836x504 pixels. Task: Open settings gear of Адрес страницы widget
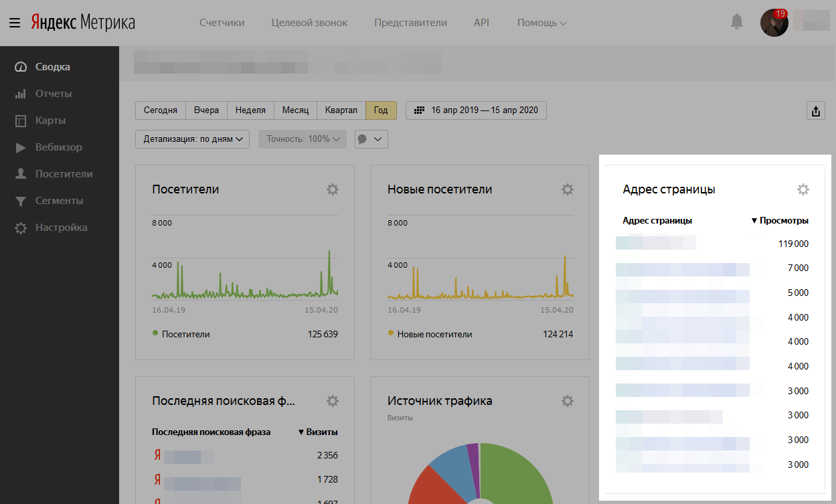point(803,189)
